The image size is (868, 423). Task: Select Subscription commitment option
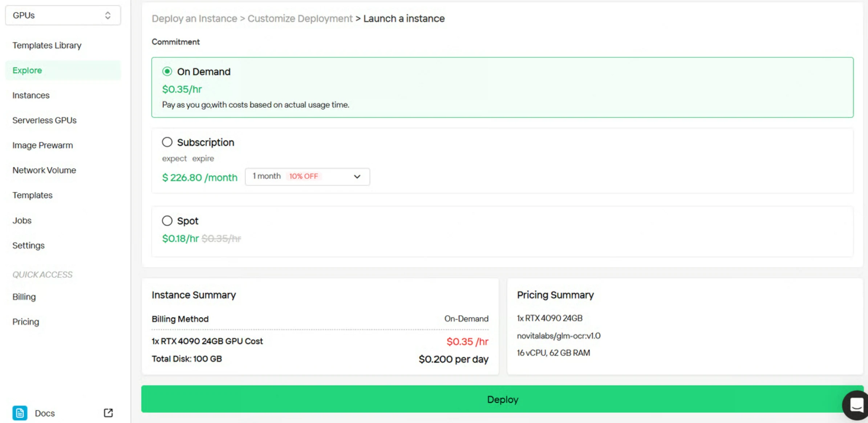click(167, 142)
